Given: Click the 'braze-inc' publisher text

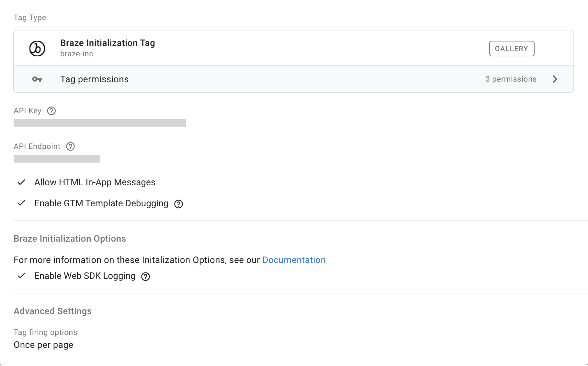Looking at the screenshot, I should (x=77, y=54).
